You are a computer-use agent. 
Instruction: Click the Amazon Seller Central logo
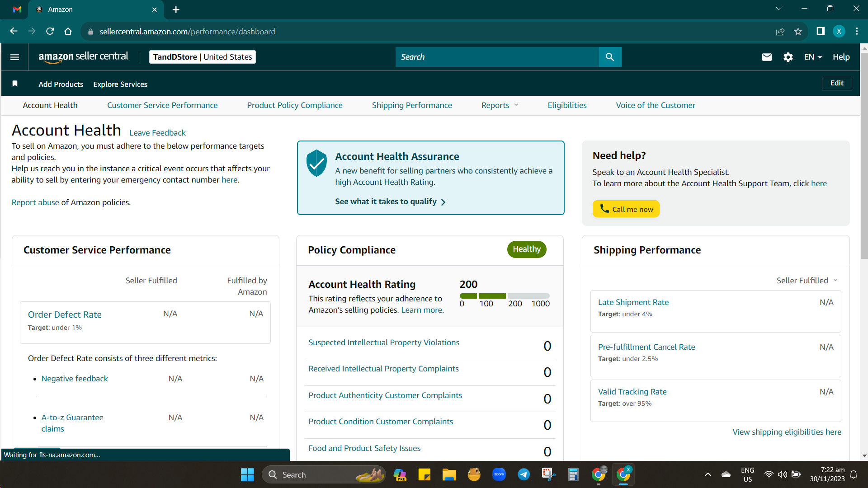pos(84,57)
